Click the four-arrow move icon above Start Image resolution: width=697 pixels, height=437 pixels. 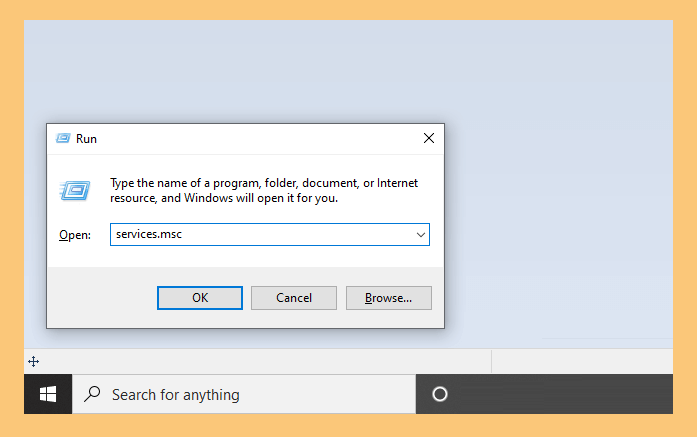point(33,361)
